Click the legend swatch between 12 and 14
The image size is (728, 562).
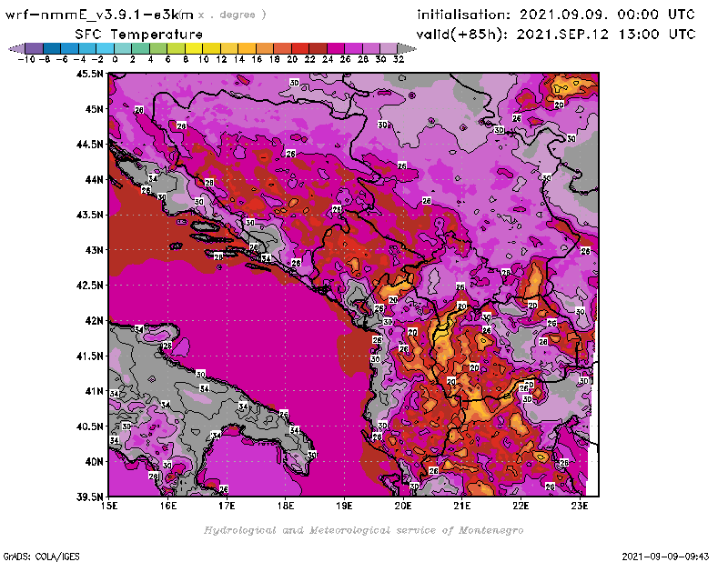pyautogui.click(x=229, y=48)
